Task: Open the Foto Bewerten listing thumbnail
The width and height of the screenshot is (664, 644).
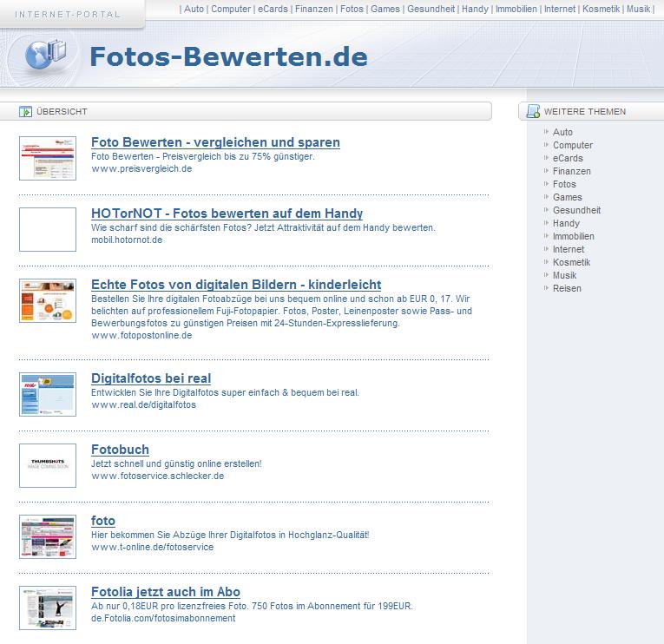Action: click(x=48, y=158)
